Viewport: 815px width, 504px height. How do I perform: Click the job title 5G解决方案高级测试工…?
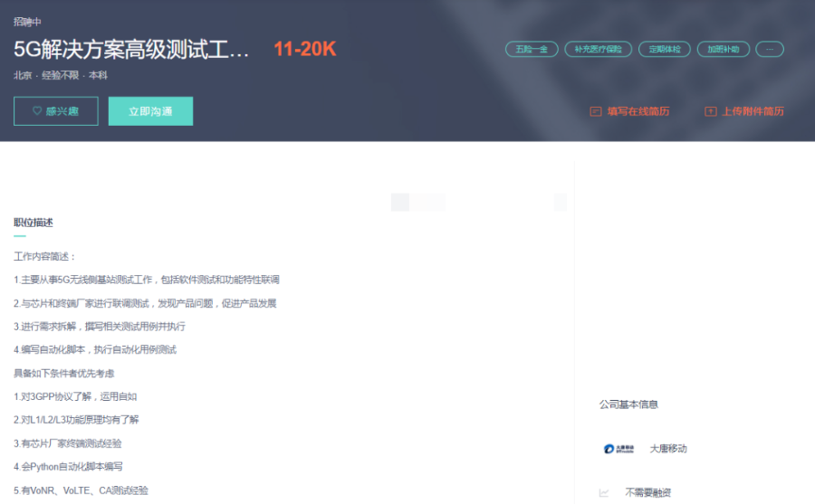(131, 50)
